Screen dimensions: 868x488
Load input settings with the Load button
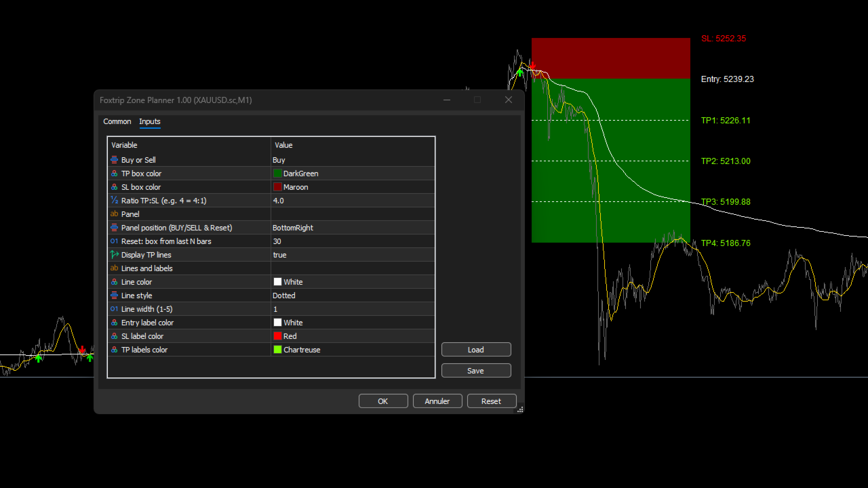click(x=476, y=350)
